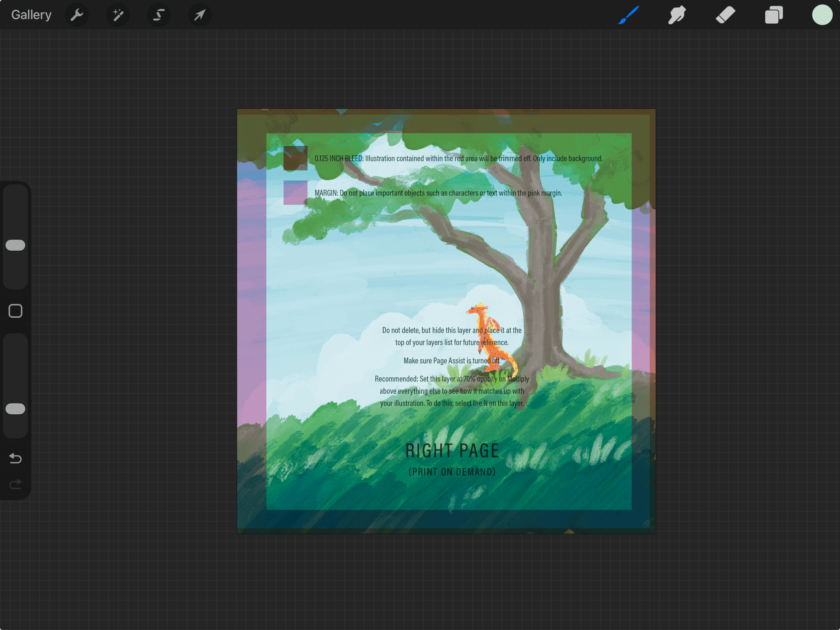Tap the pink margin swatch on the canvas
The width and height of the screenshot is (840, 630).
(x=295, y=193)
